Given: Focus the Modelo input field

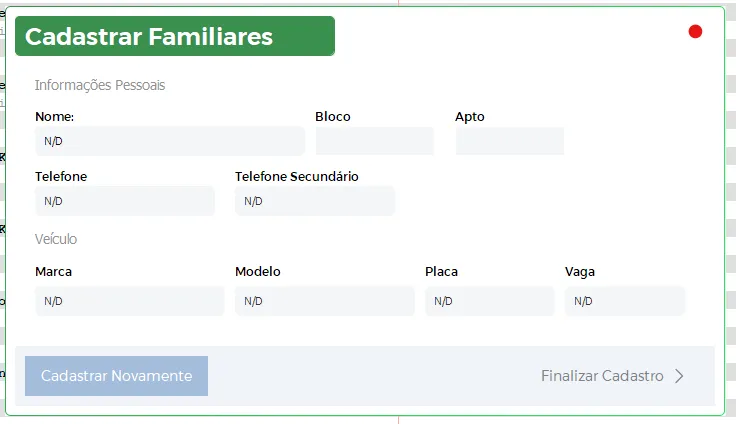Looking at the screenshot, I should coord(324,301).
